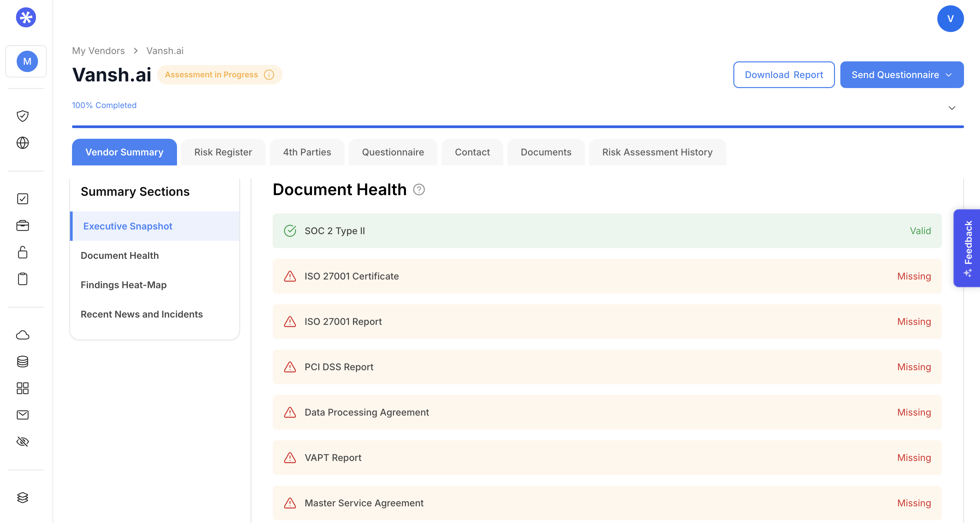The width and height of the screenshot is (980, 523).
Task: Open the Send Questionnaire dropdown
Action: [902, 75]
